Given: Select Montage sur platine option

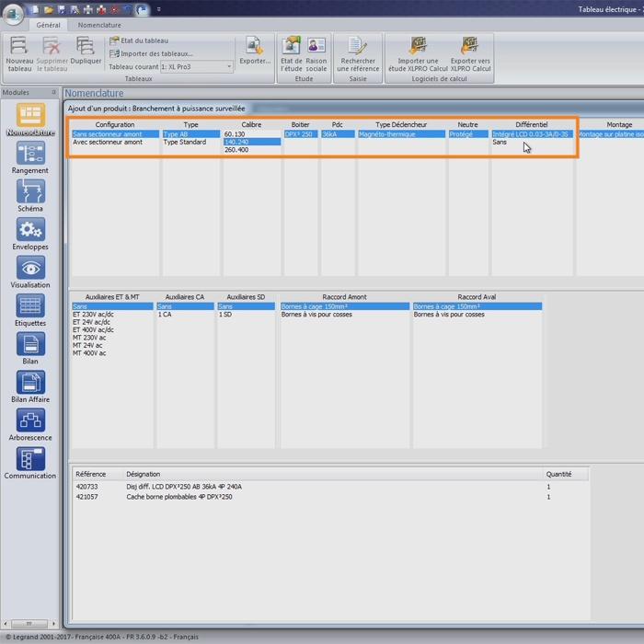Looking at the screenshot, I should click(611, 134).
